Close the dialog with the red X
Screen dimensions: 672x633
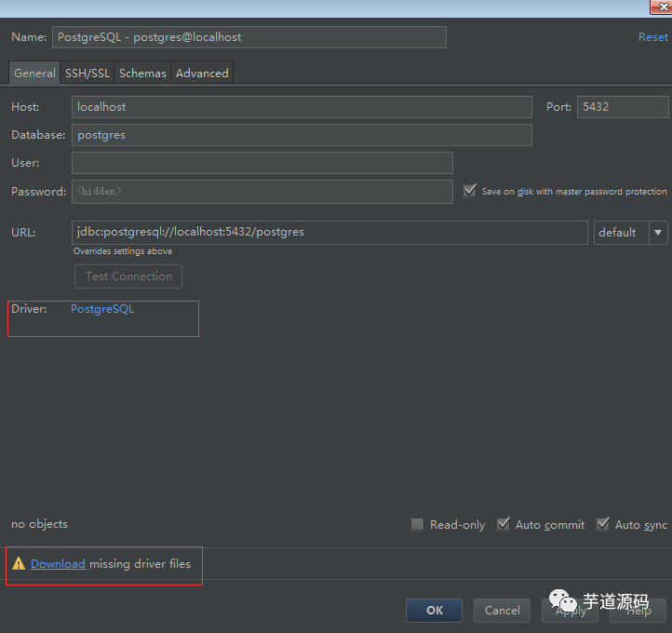pyautogui.click(x=662, y=7)
